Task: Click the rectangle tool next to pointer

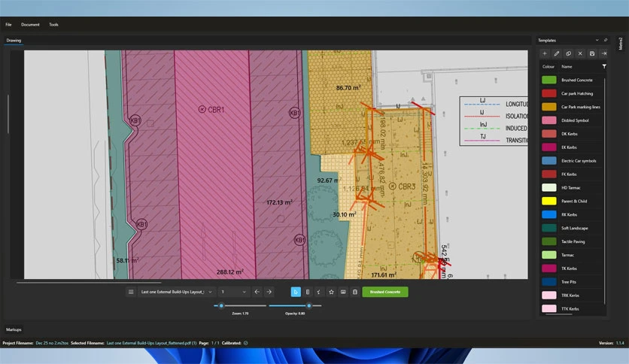Action: coord(308,292)
